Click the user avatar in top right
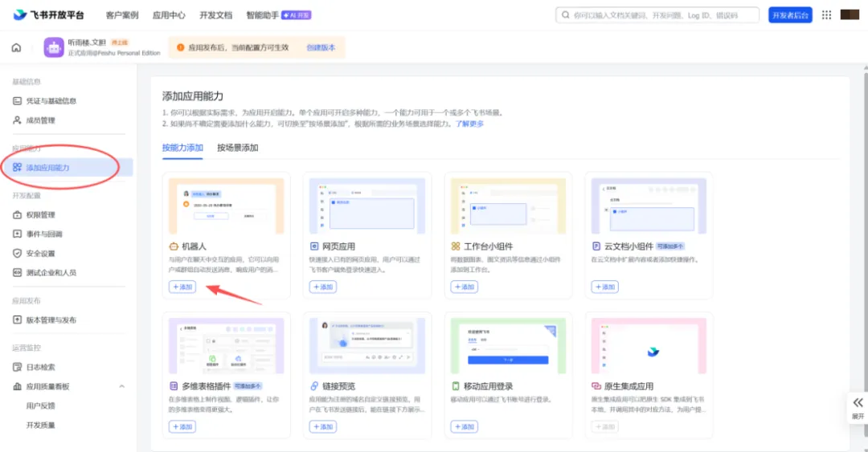868x452 pixels. tap(850, 15)
